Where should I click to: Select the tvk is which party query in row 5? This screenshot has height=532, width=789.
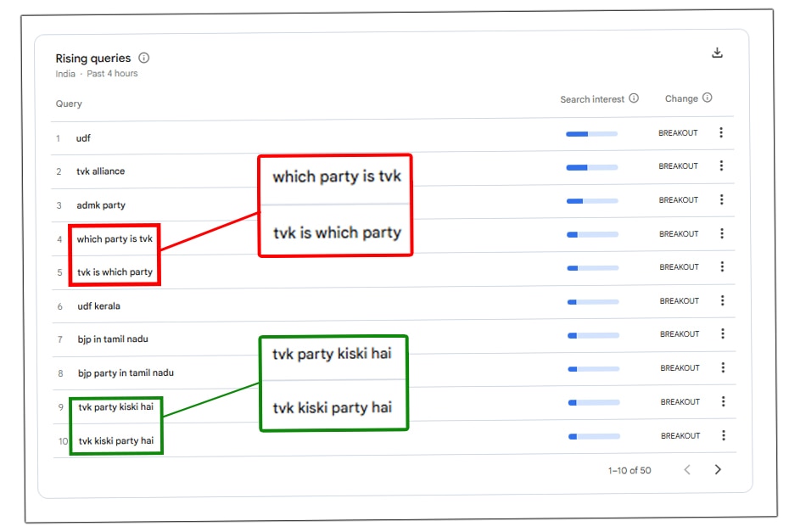115,272
